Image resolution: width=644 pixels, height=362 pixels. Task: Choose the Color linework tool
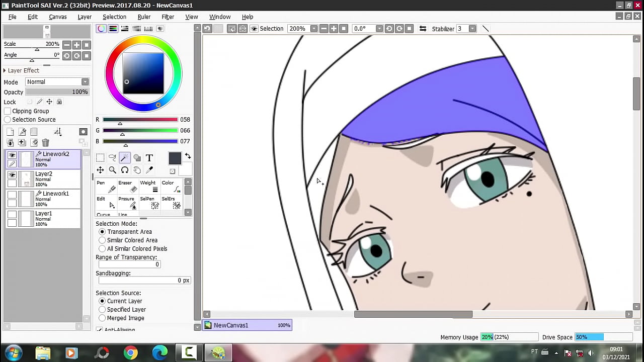(171, 187)
